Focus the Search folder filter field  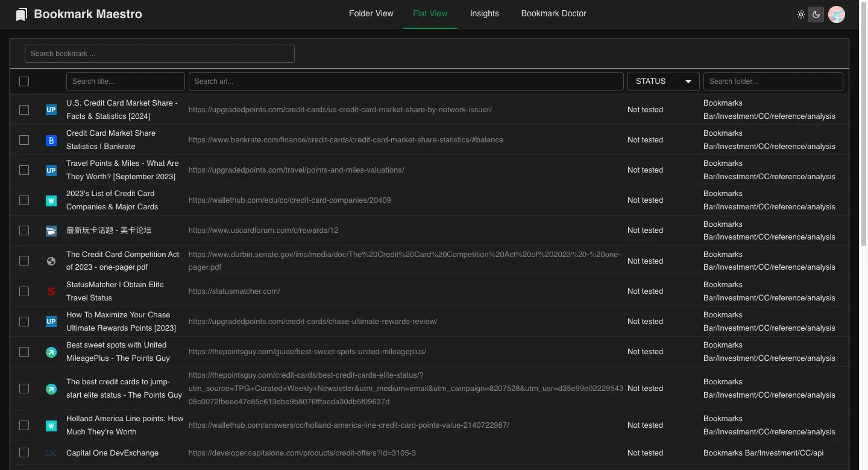pos(773,81)
